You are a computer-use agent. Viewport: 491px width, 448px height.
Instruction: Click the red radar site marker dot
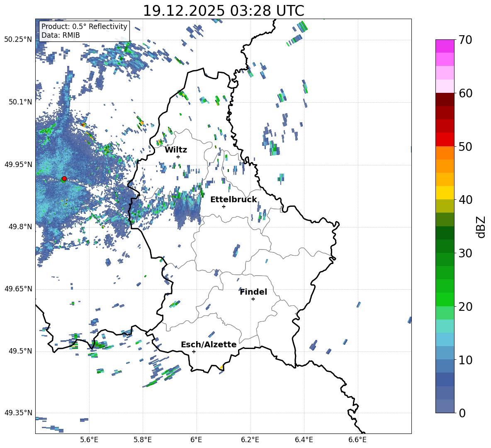pos(64,178)
